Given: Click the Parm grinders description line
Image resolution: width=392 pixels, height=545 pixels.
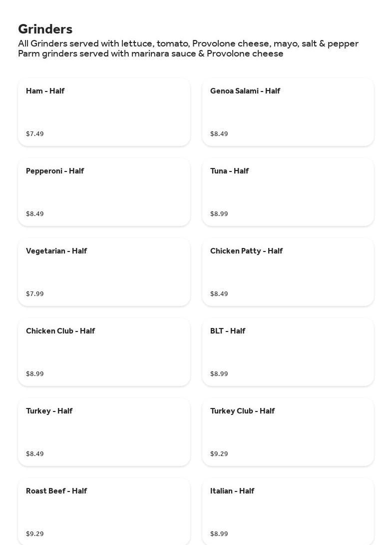Looking at the screenshot, I should coord(151,53).
